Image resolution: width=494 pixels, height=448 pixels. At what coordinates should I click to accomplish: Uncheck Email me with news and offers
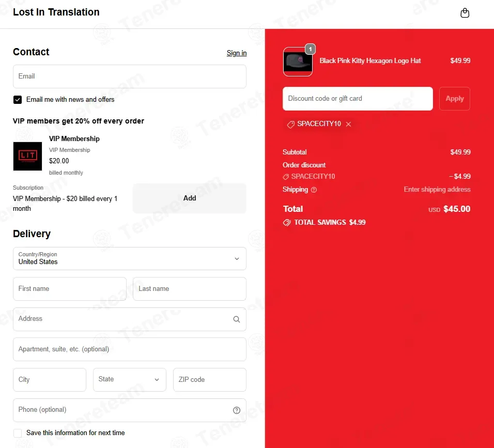point(18,100)
